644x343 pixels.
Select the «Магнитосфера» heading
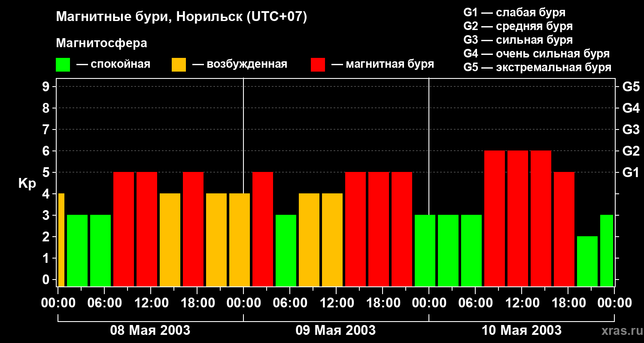pyautogui.click(x=102, y=43)
